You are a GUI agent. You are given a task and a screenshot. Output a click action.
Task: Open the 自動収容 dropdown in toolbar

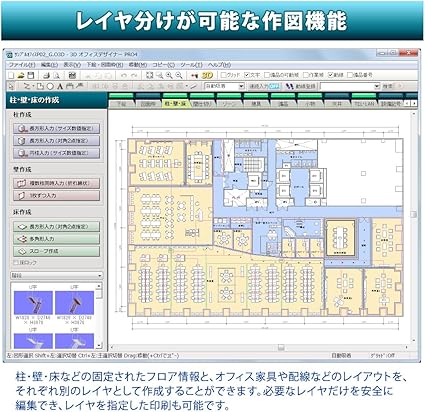coord(241,86)
